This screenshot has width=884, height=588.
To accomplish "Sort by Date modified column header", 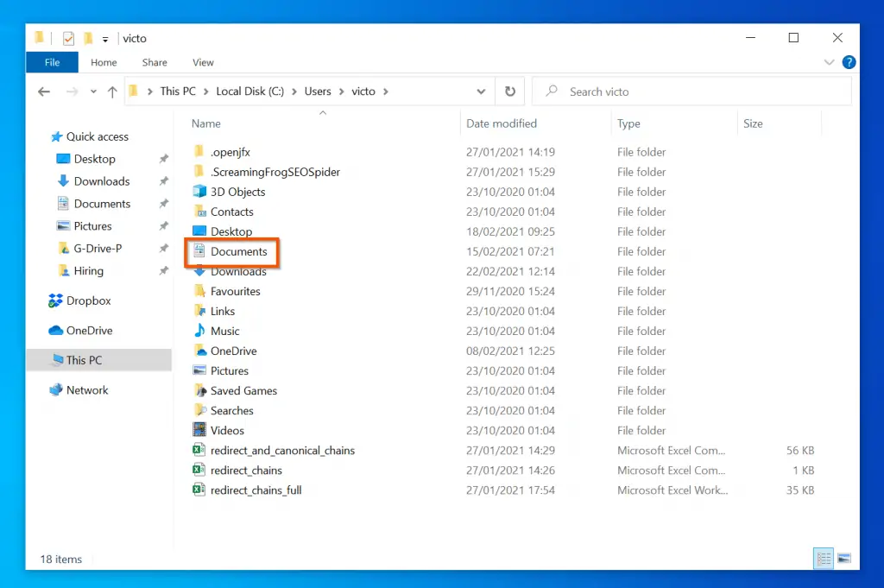I will (x=502, y=123).
